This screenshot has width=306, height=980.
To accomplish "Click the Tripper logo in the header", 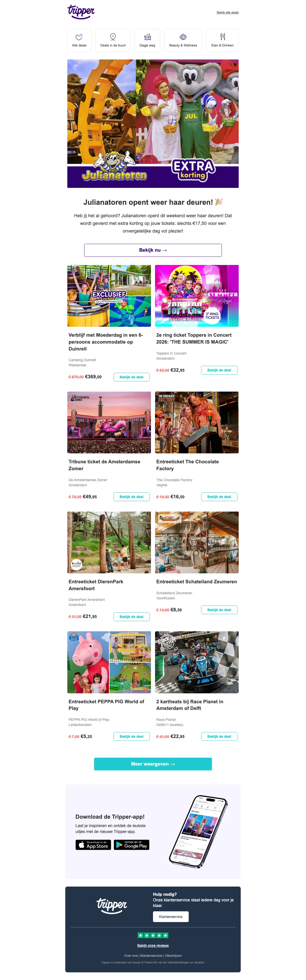I will click(81, 12).
